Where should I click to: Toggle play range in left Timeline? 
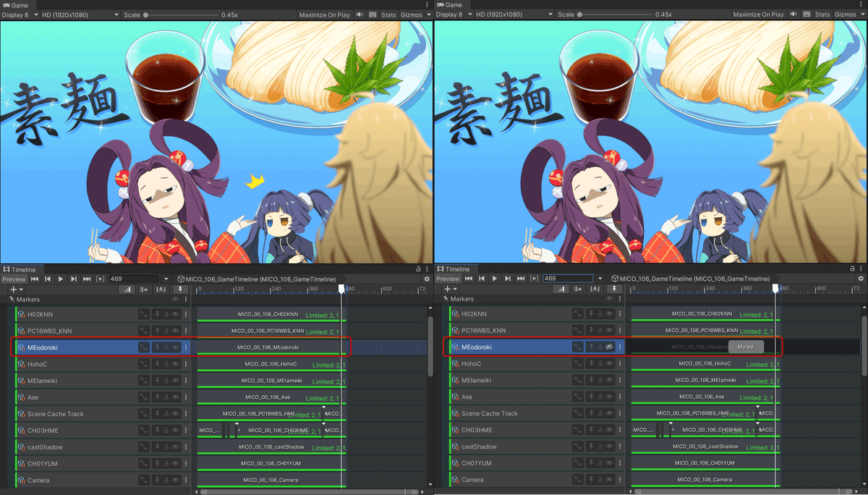coord(101,279)
